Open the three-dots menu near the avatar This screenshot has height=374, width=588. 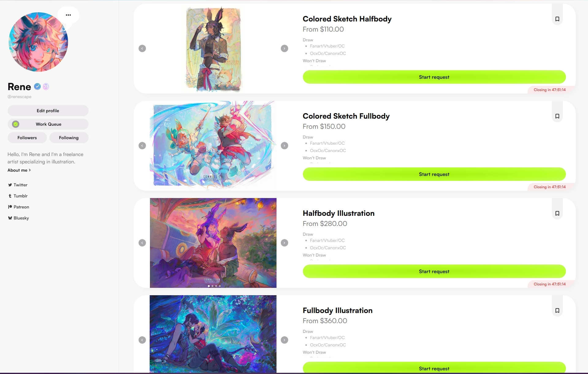(68, 15)
